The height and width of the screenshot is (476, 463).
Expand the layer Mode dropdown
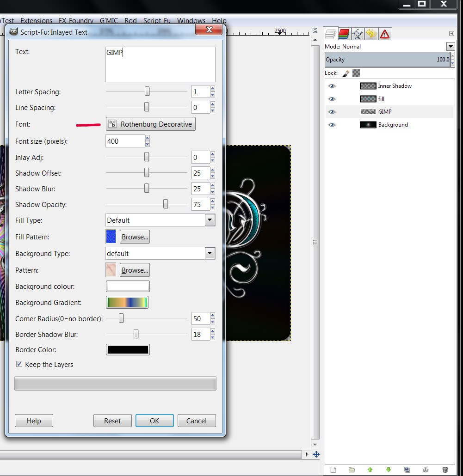pyautogui.click(x=451, y=47)
